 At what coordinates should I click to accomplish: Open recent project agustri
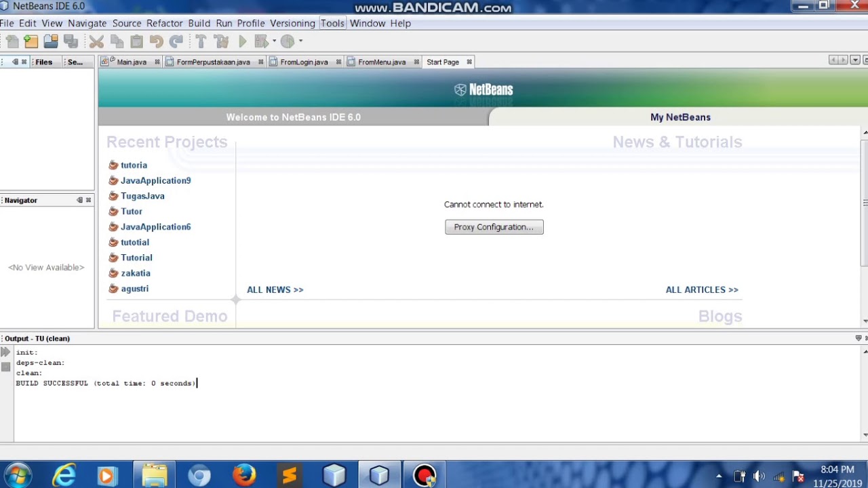coord(135,289)
